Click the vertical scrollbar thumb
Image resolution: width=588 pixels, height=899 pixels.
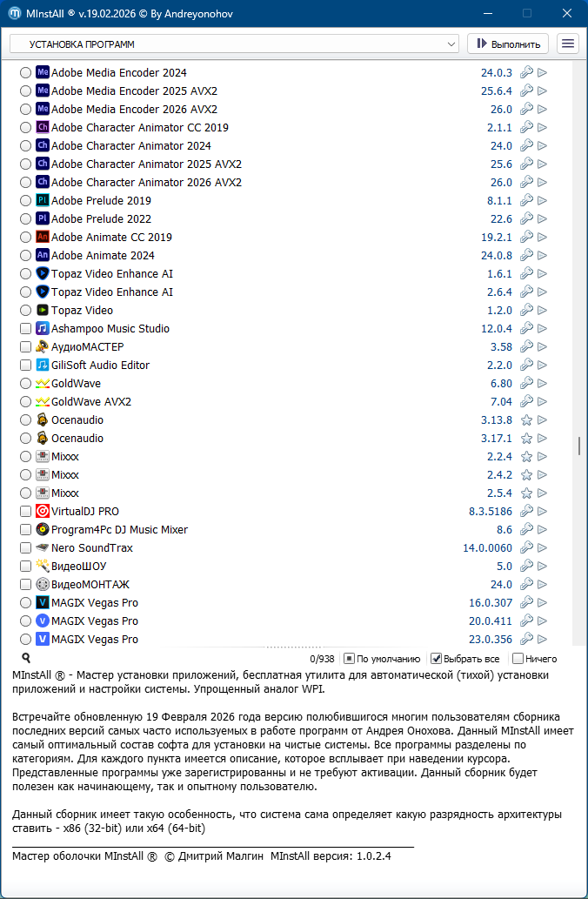579,446
